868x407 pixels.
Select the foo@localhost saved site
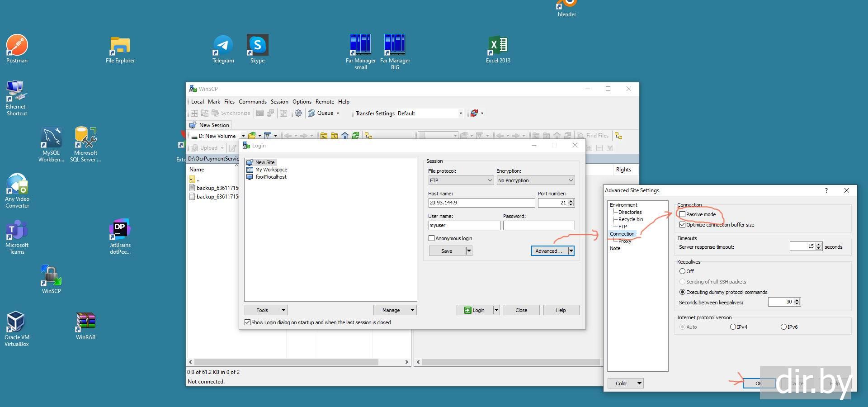coord(270,177)
